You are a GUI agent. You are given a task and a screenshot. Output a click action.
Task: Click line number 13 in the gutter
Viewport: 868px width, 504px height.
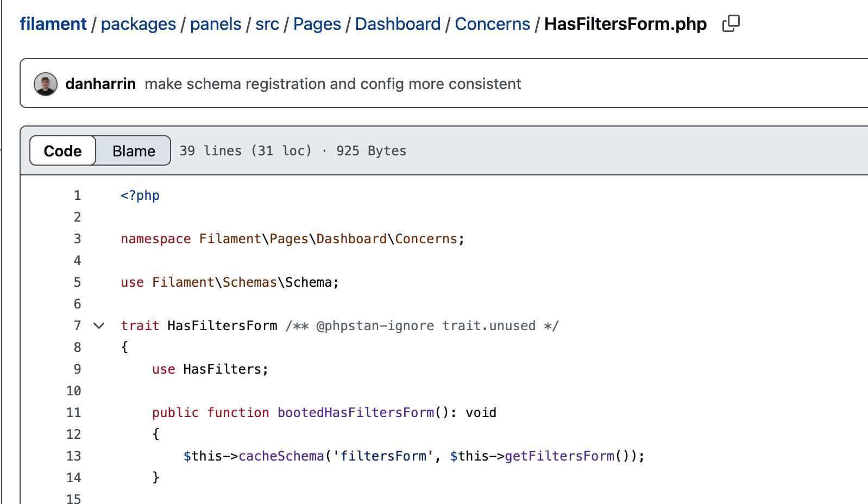[74, 456]
